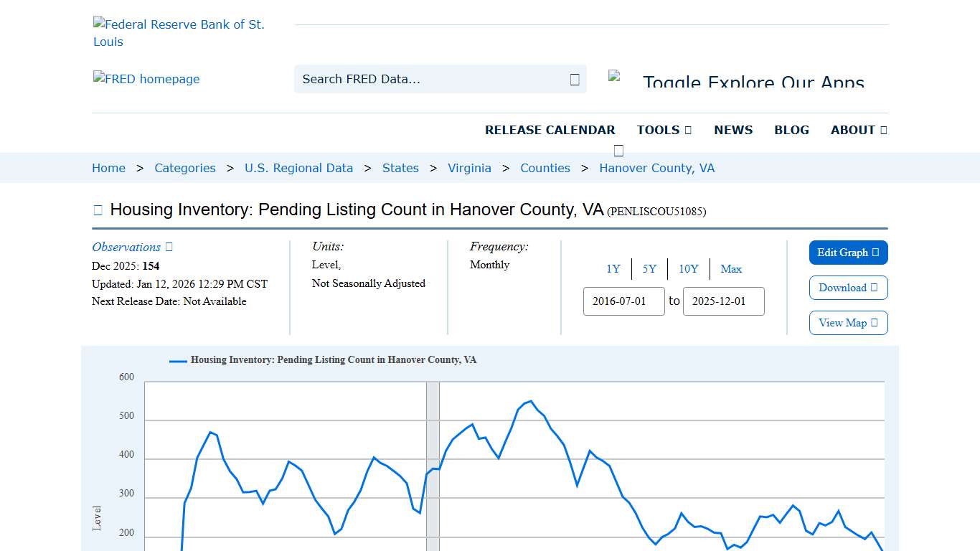
Task: Click the legend line marker for Pending Listing Count
Action: [176, 360]
